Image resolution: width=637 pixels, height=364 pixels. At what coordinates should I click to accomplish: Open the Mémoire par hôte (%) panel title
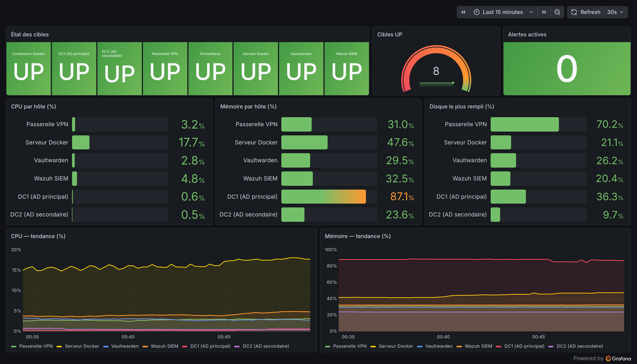[x=248, y=107]
